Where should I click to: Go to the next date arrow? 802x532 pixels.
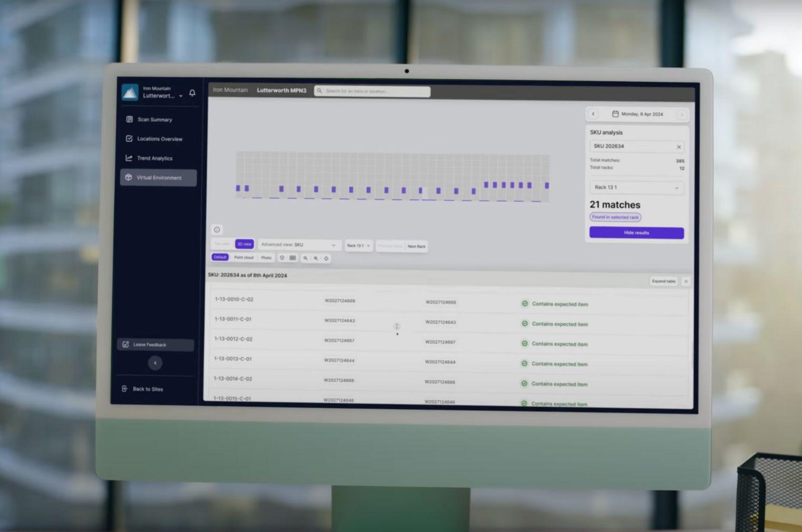point(682,114)
